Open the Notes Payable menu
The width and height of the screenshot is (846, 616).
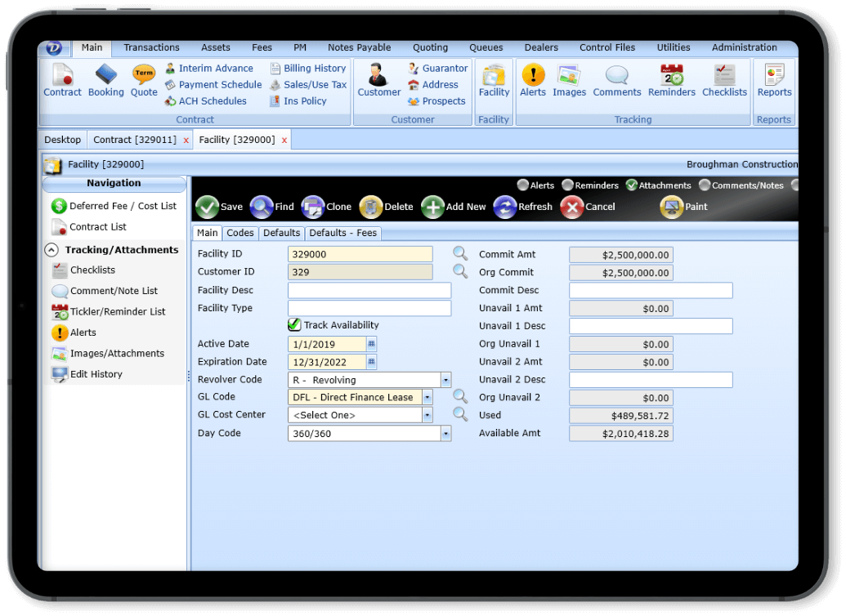tap(359, 47)
